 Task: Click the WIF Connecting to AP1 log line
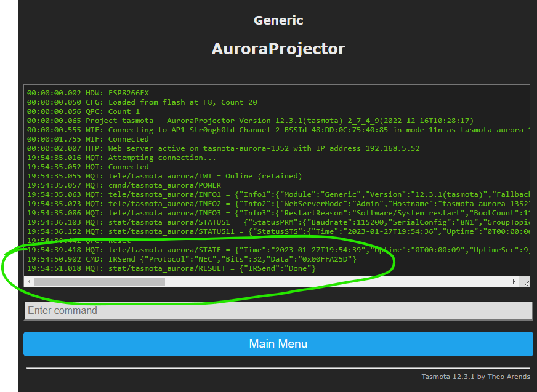pos(246,130)
